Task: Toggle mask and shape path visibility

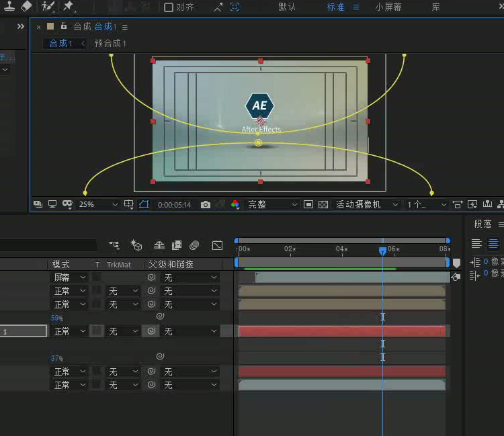Action: (144, 204)
